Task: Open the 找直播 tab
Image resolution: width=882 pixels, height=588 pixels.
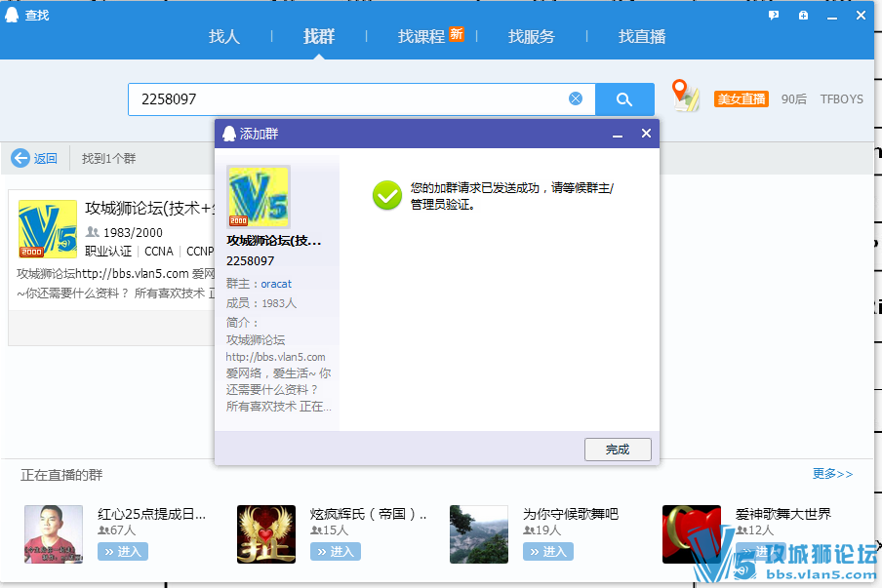Action: click(642, 37)
